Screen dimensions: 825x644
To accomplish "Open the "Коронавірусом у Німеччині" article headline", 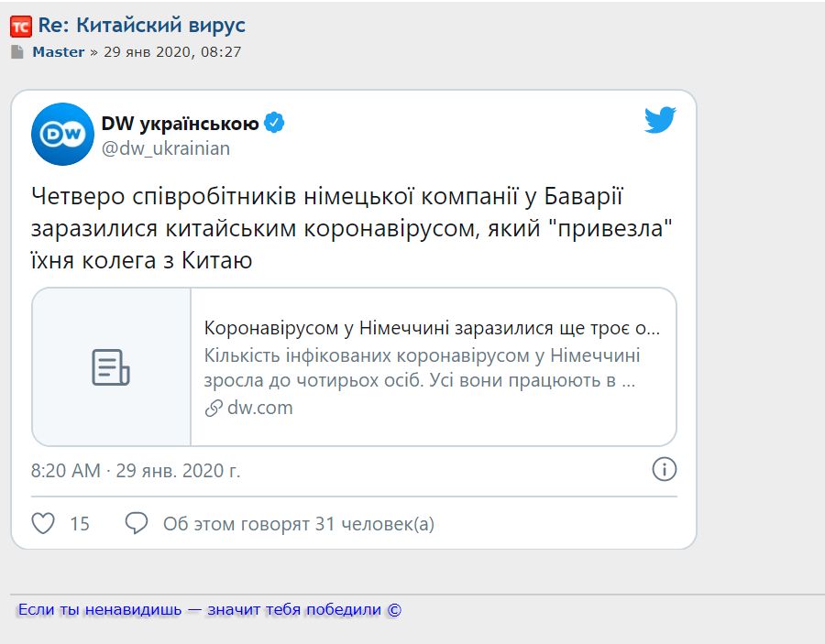I will tap(432, 328).
